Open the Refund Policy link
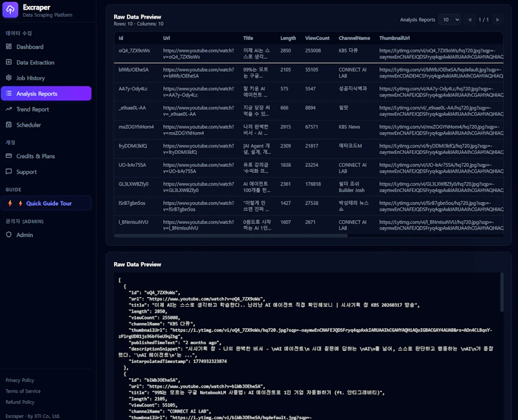 [20, 402]
